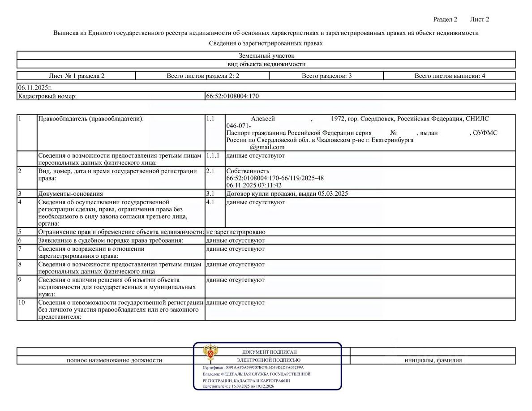Click 'Всего листов выписки: 4' cell
Screen dimensions: 532x411
(450, 76)
